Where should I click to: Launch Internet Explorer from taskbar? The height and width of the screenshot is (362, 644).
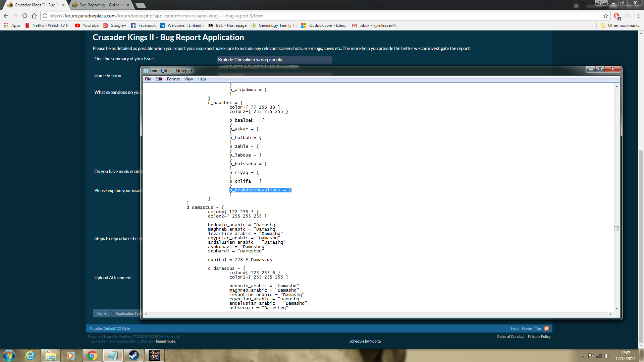[x=30, y=355]
